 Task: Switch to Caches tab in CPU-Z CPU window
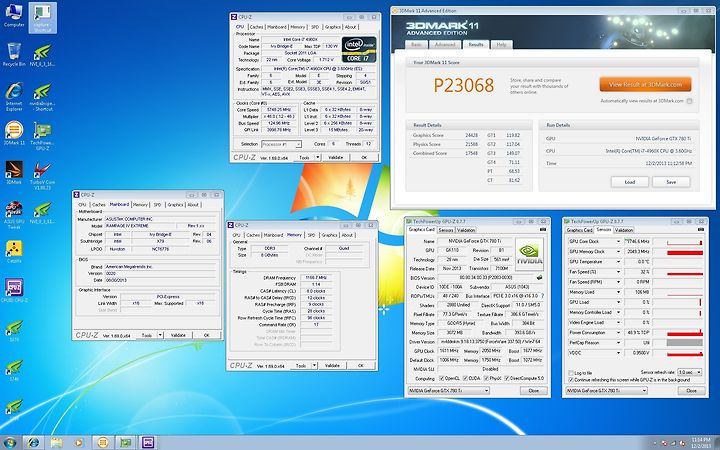point(256,27)
